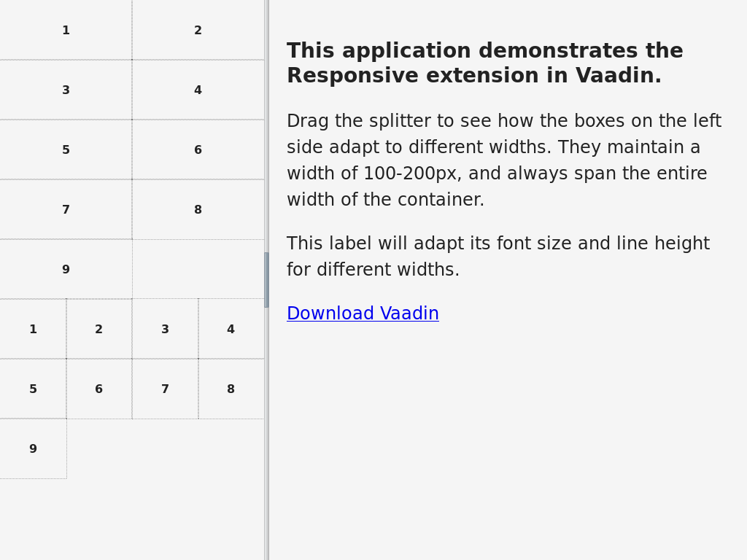Select box 1 in the upper grid
This screenshot has width=747, height=560.
[x=66, y=30]
